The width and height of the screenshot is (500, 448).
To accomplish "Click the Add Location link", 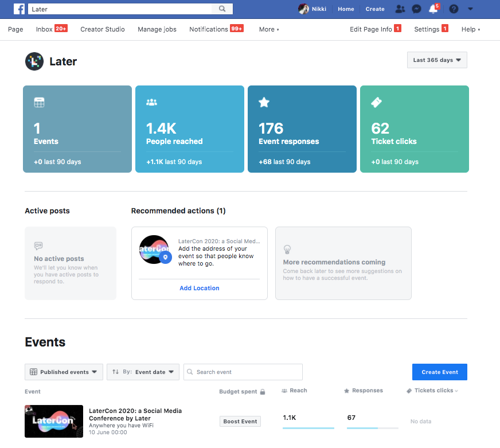I will [x=200, y=288].
